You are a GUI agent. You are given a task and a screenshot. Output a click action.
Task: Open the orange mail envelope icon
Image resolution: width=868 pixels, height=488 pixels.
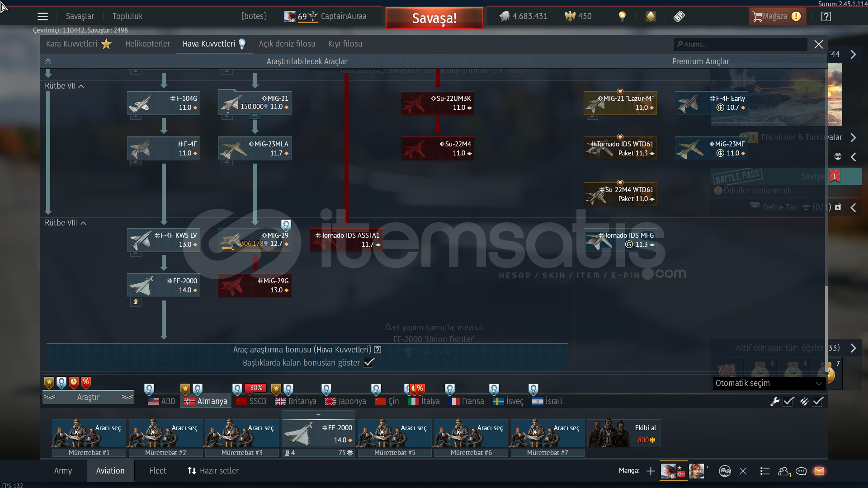(819, 471)
